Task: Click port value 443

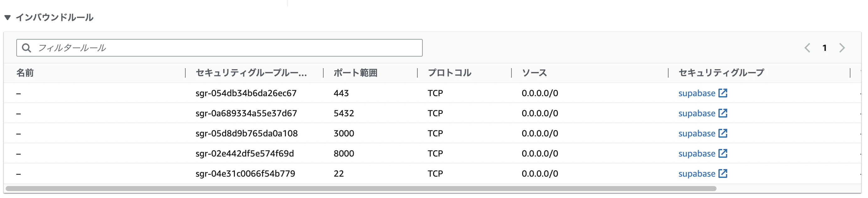Action: click(x=341, y=93)
